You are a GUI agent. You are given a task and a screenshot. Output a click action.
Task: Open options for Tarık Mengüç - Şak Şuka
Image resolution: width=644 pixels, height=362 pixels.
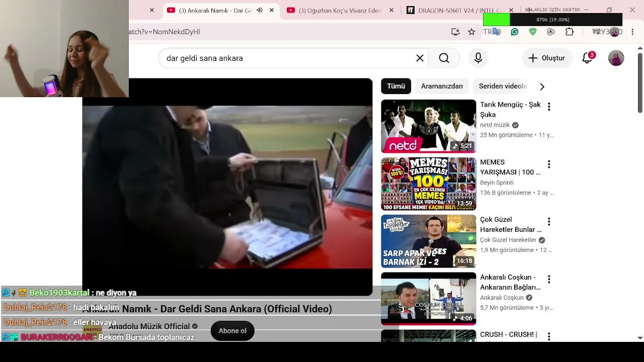point(549,107)
